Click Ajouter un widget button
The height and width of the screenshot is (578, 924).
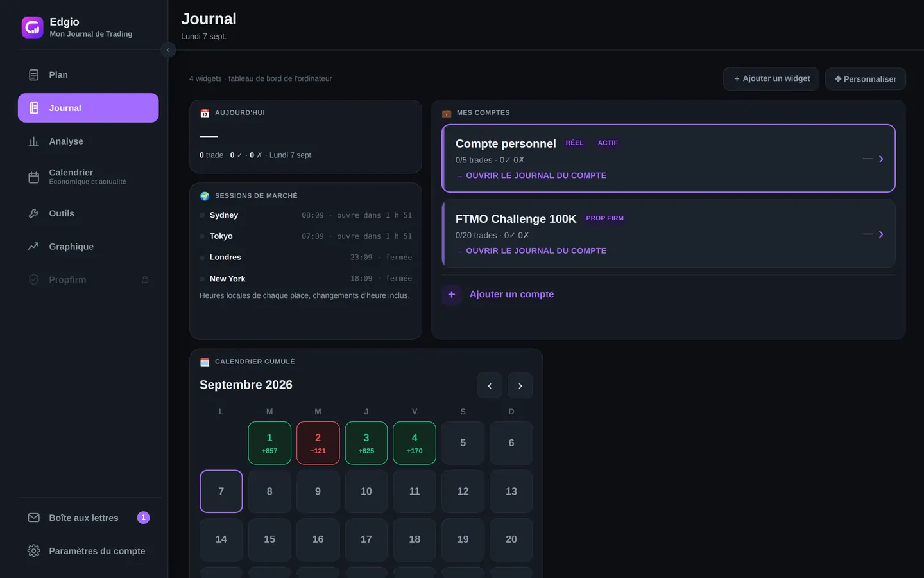(x=771, y=78)
